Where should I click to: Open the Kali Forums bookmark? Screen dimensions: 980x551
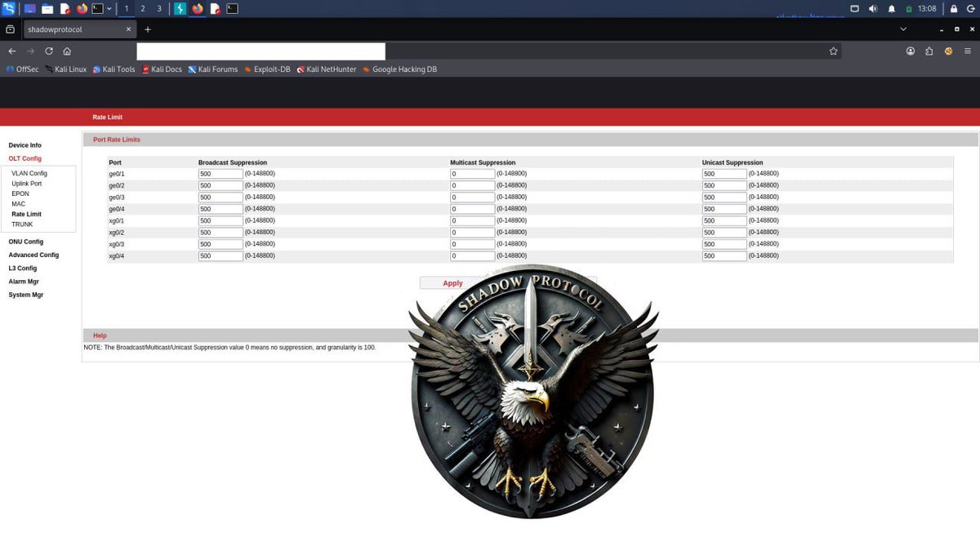[x=212, y=69]
